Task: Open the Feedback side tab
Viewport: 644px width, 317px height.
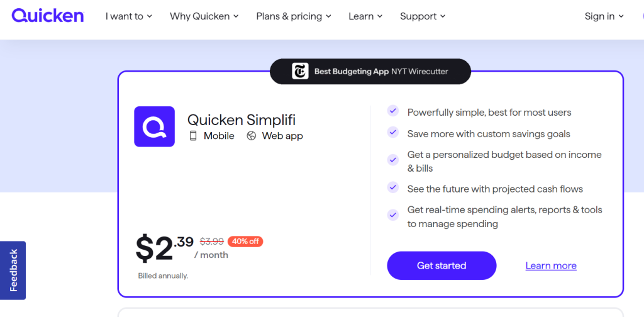Action: pyautogui.click(x=13, y=270)
